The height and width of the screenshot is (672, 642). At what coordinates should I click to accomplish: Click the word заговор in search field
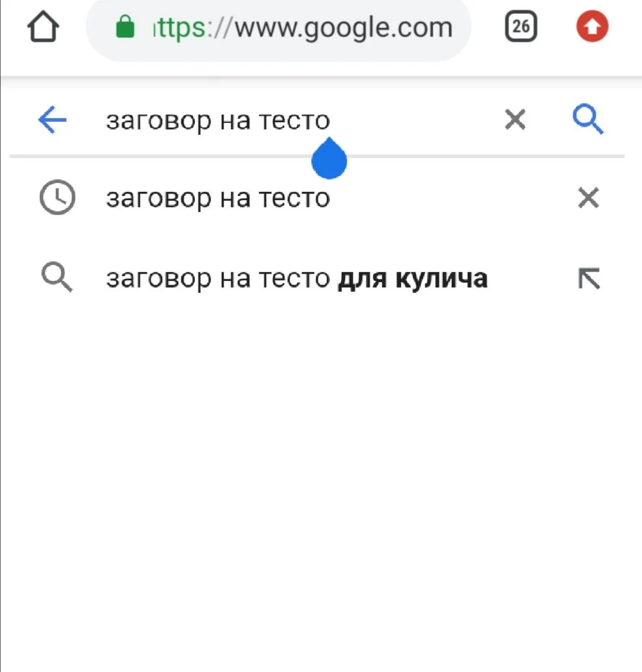point(158,121)
